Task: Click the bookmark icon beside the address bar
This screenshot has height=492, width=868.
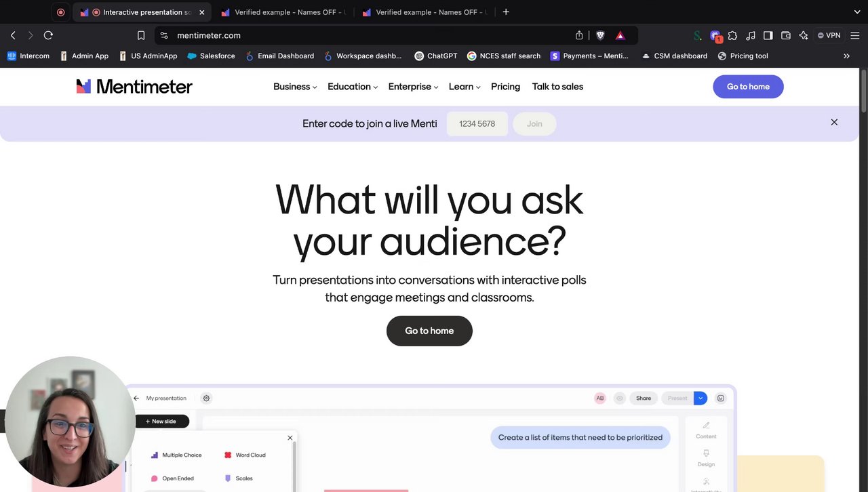Action: (141, 35)
